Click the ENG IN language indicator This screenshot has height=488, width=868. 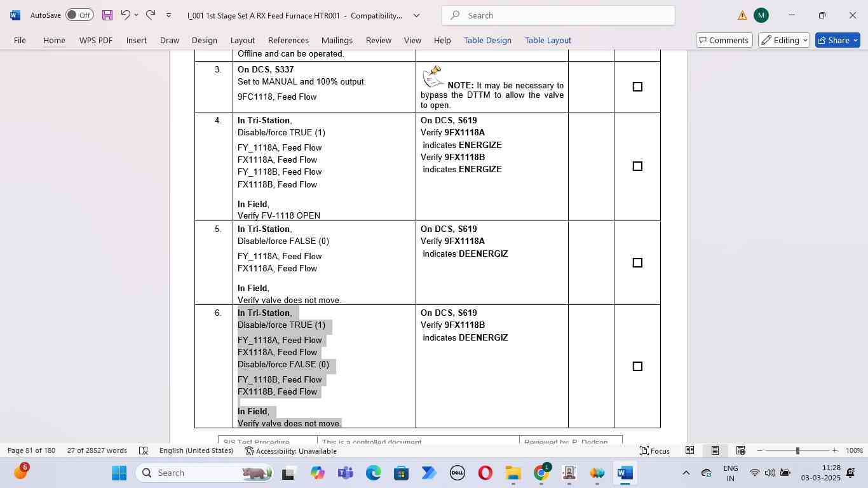pyautogui.click(x=731, y=473)
